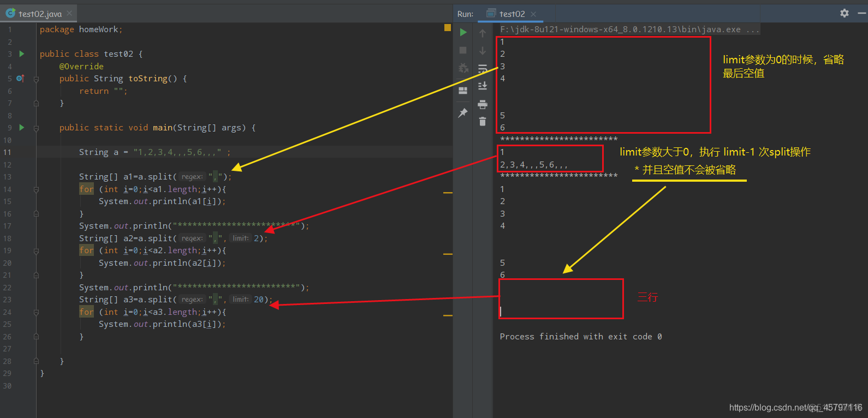Rerun test02 with the green Run button
Image resolution: width=868 pixels, height=418 pixels.
point(463,32)
